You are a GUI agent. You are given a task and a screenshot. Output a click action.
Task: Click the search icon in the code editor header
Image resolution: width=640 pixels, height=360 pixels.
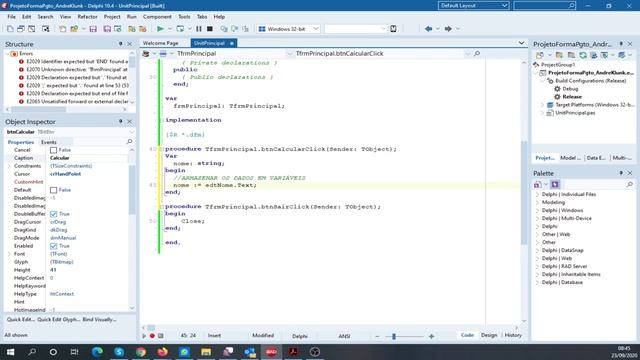477,53
